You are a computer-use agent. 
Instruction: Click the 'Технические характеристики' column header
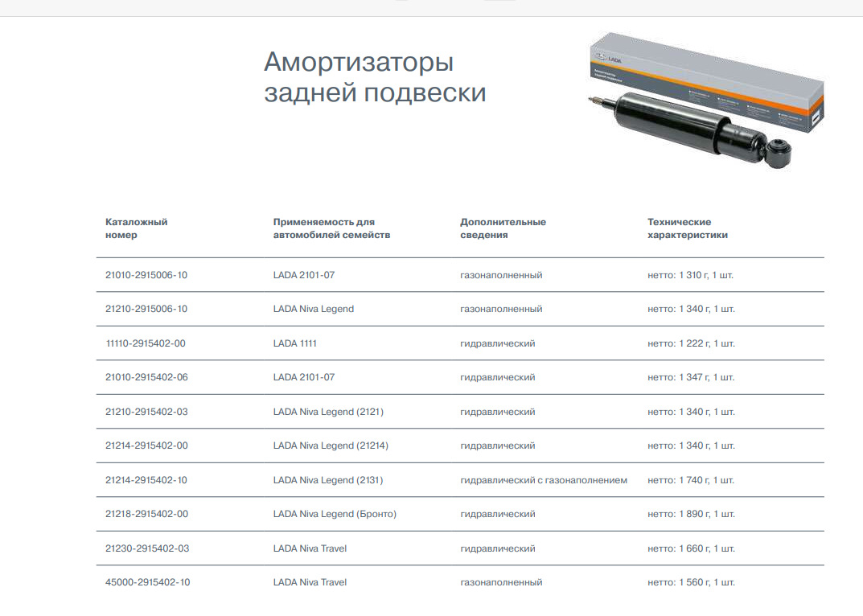point(687,228)
